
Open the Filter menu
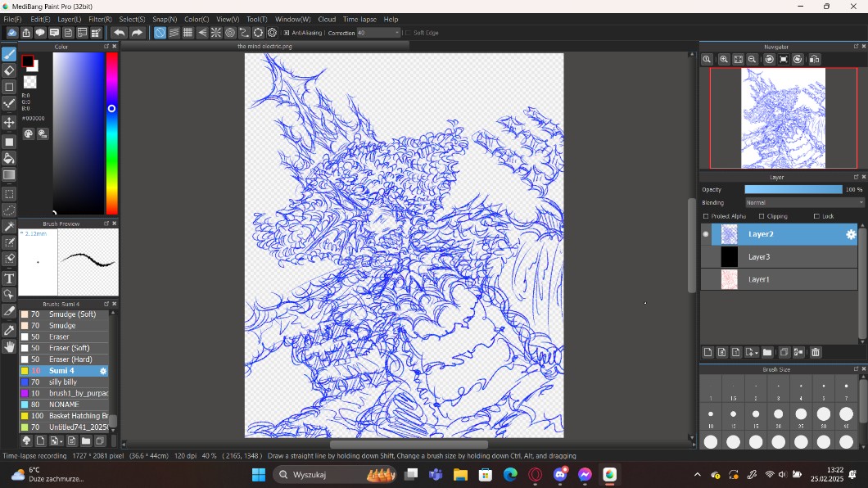coord(100,19)
